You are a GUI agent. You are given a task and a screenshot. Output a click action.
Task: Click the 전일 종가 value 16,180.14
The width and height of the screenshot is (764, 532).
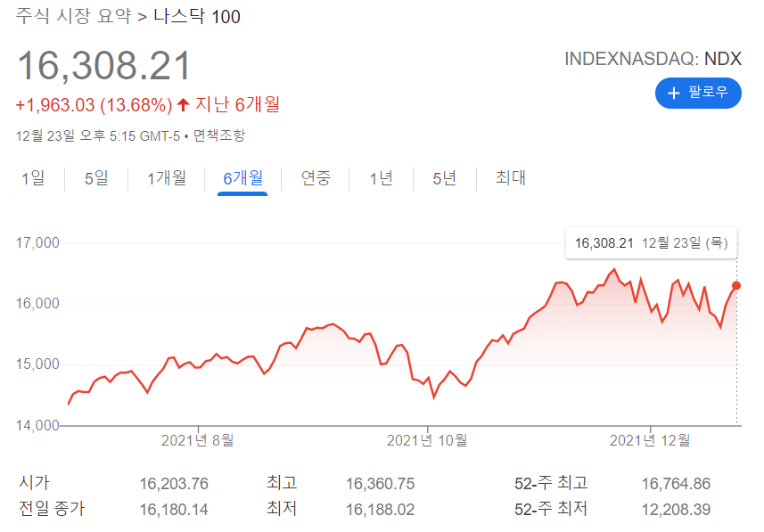point(174,509)
